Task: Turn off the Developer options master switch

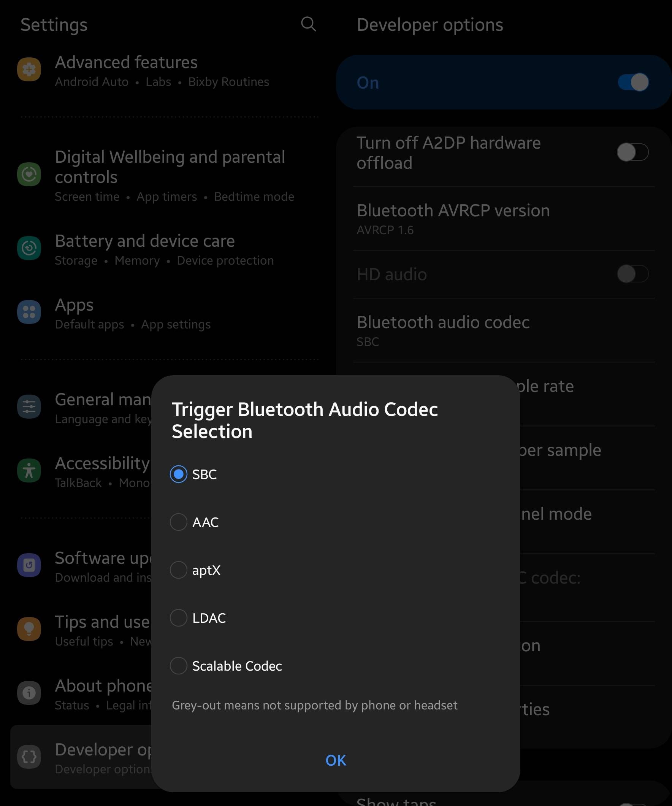Action: click(x=633, y=83)
